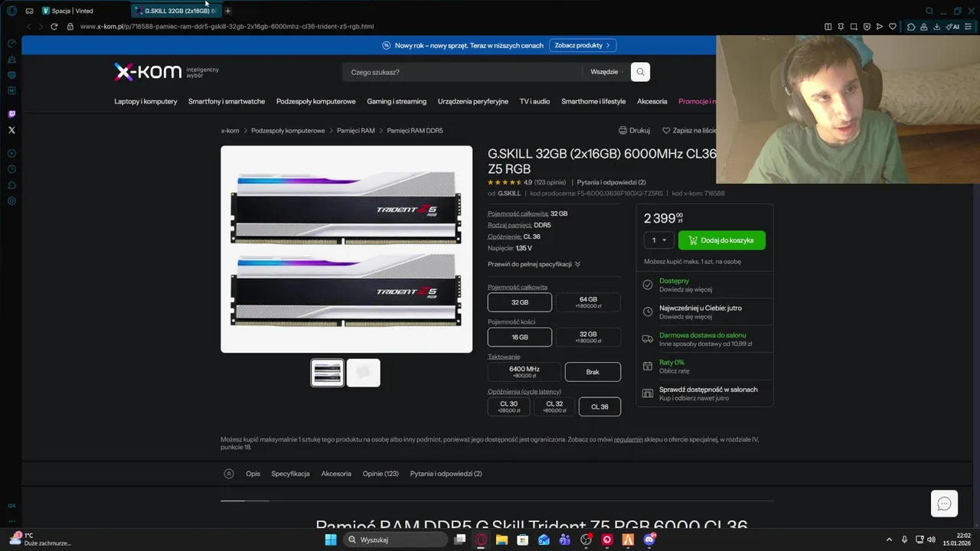
Task: Add product with Dodaj do koszyka
Action: (x=721, y=240)
